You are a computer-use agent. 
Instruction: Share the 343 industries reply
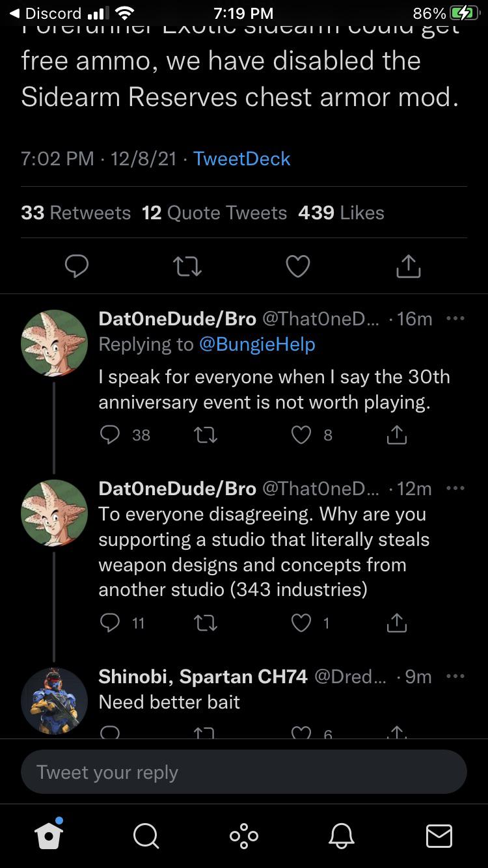point(396,623)
